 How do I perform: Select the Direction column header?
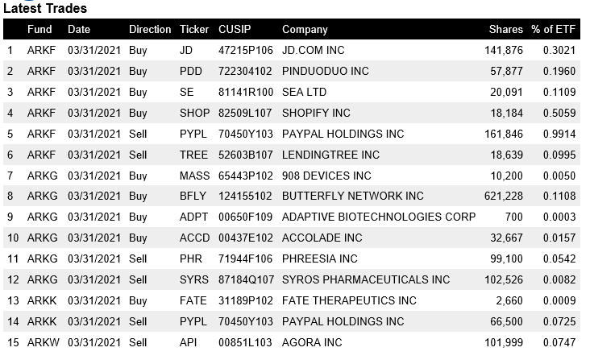pyautogui.click(x=150, y=29)
